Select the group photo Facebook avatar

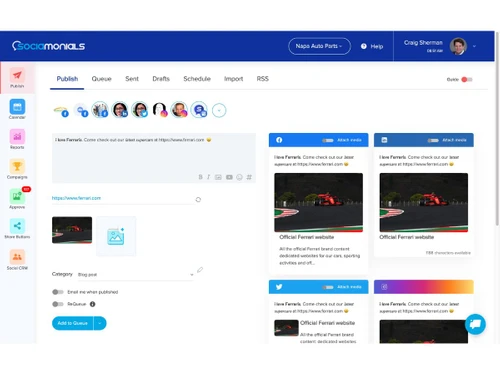click(x=100, y=110)
